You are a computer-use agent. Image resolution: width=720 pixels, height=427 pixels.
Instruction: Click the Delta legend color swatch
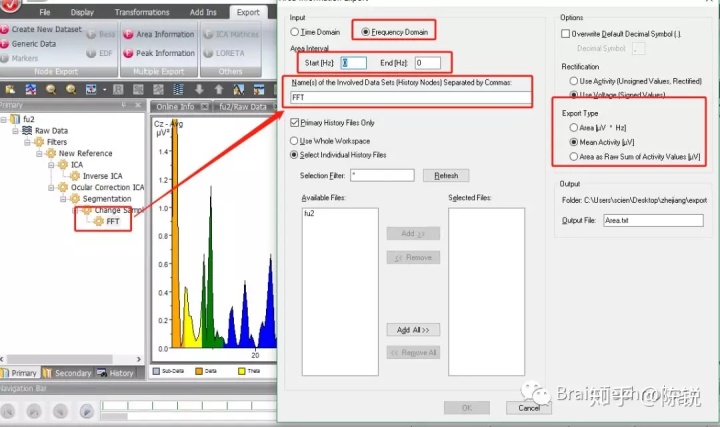pos(199,371)
